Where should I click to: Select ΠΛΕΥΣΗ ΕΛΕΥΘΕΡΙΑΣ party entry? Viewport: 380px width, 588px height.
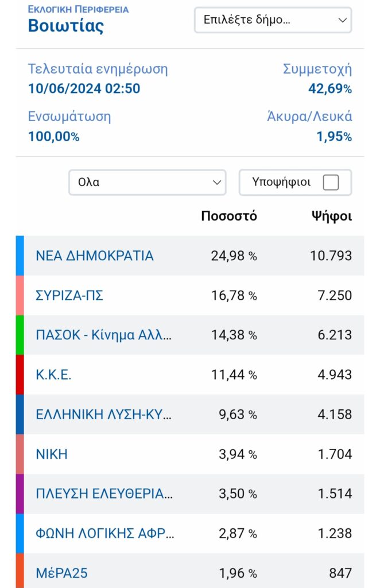click(x=104, y=494)
